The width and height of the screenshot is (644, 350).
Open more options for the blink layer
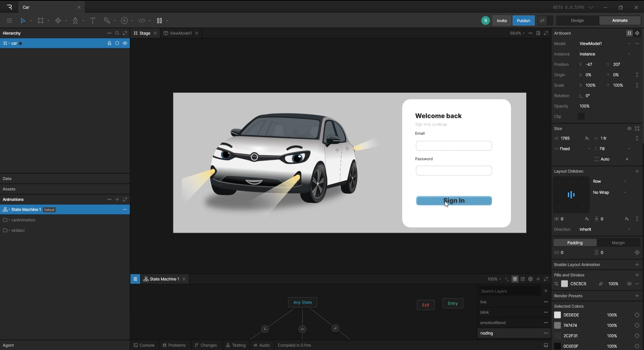[x=546, y=312]
